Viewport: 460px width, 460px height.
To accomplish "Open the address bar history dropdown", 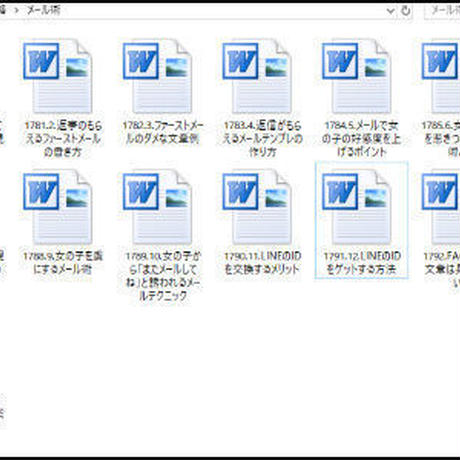I will point(390,11).
